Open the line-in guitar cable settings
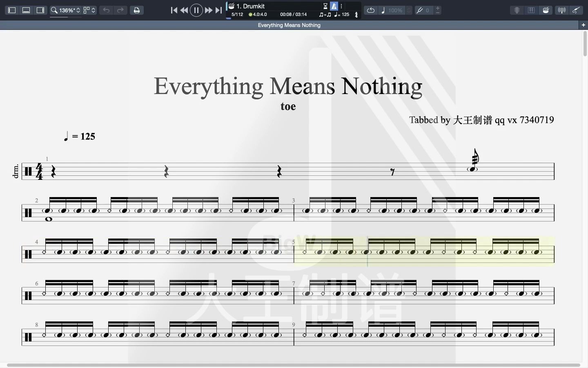588x368 pixels. [x=576, y=10]
